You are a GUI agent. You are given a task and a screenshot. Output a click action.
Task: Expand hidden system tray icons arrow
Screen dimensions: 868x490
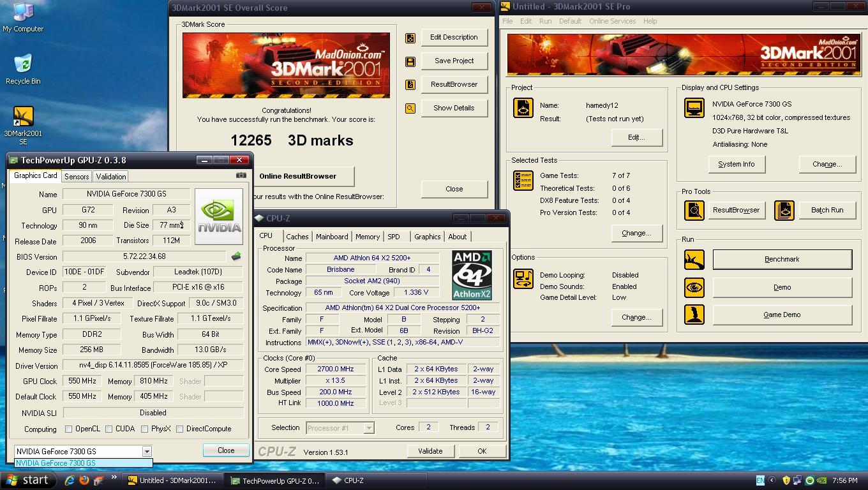(772, 480)
